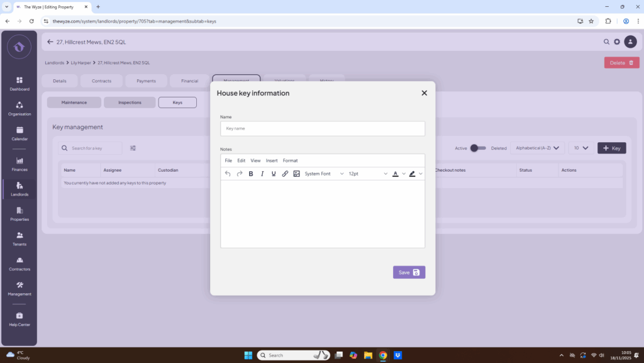Close the House key information dialog
The image size is (644, 363).
click(424, 93)
